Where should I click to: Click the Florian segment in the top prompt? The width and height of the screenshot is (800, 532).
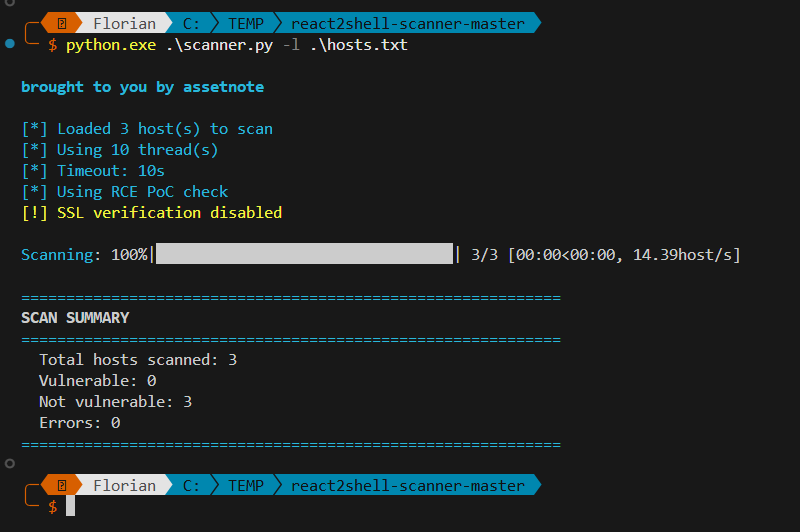point(124,22)
